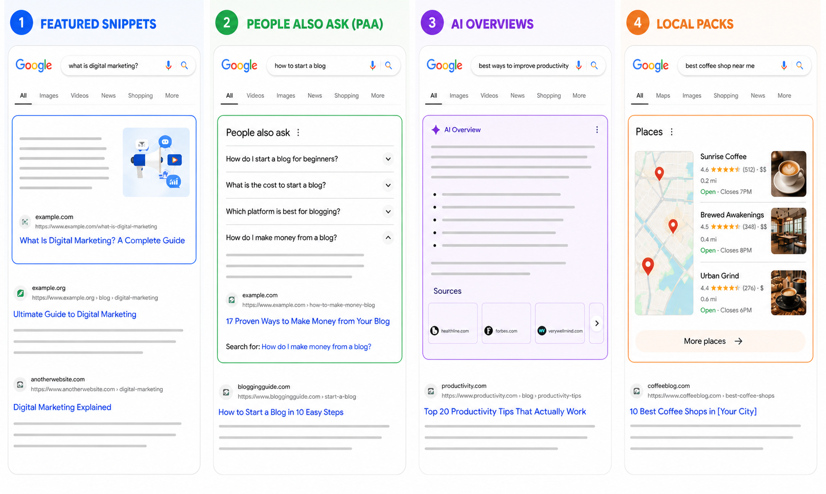This screenshot has width=826, height=494.
Task: Expand 'Which platform is best for blogging?'
Action: (x=388, y=212)
